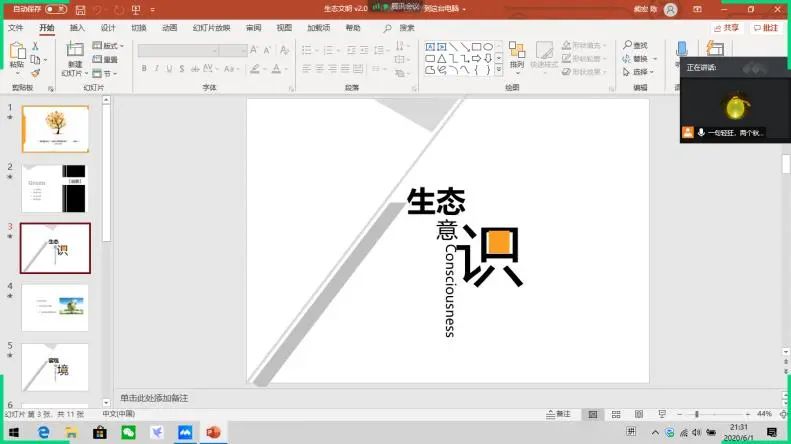
Task: Select the Format Painter brush icon
Action: click(35, 73)
